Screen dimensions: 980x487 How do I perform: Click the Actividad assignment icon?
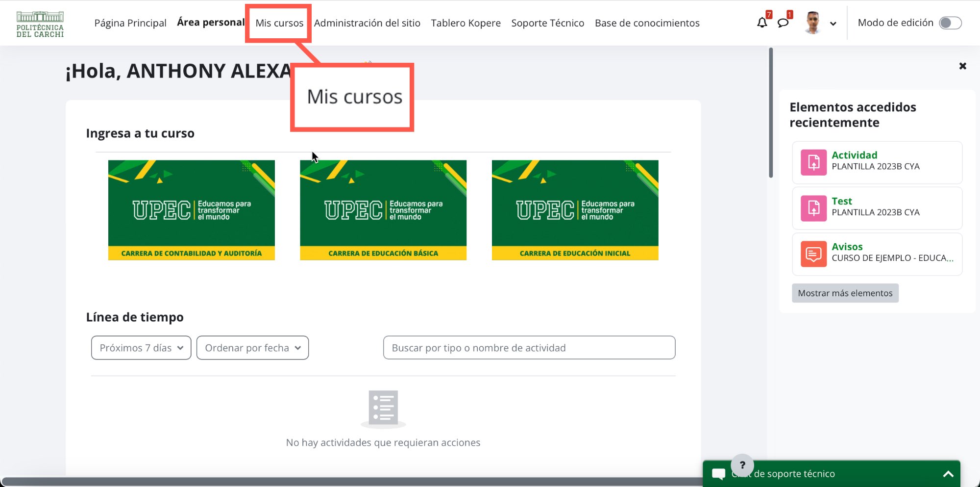[813, 162]
